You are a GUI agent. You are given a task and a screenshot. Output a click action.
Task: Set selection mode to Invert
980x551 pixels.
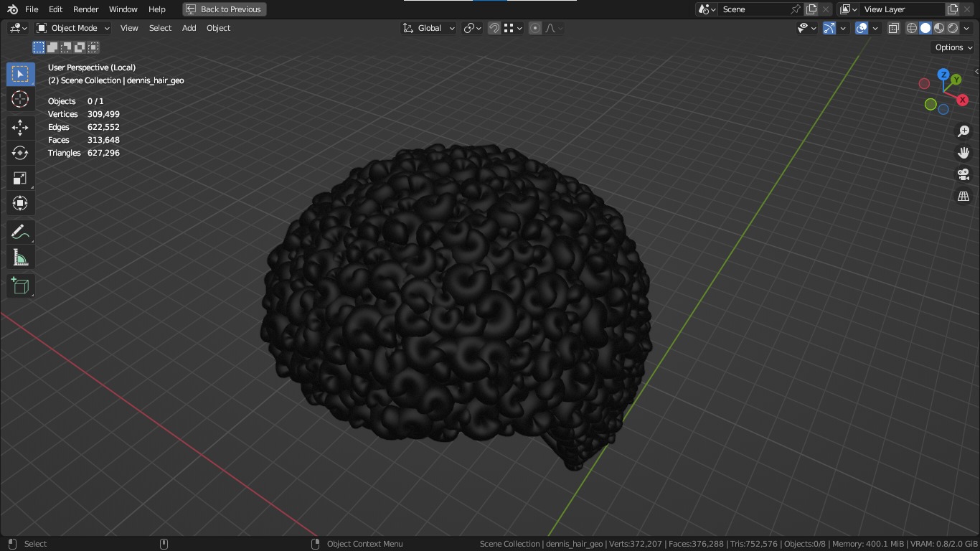click(80, 47)
